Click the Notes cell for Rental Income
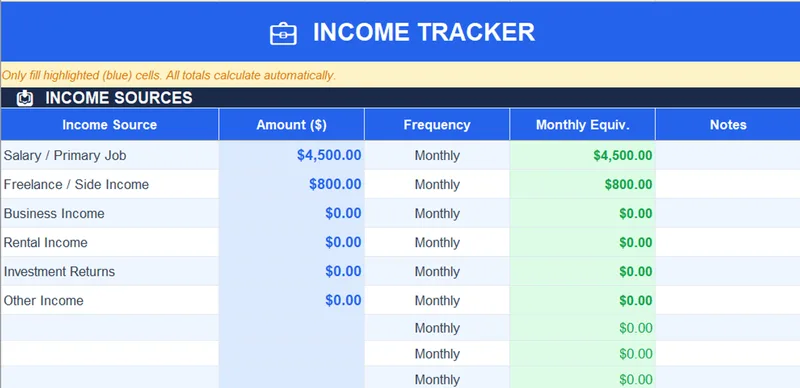 coord(728,242)
